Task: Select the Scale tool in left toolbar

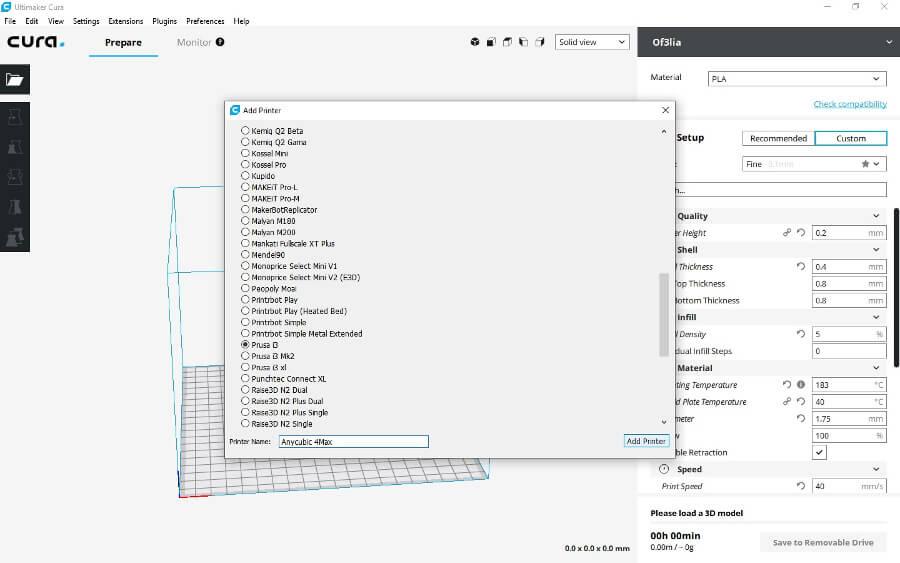Action: point(15,147)
